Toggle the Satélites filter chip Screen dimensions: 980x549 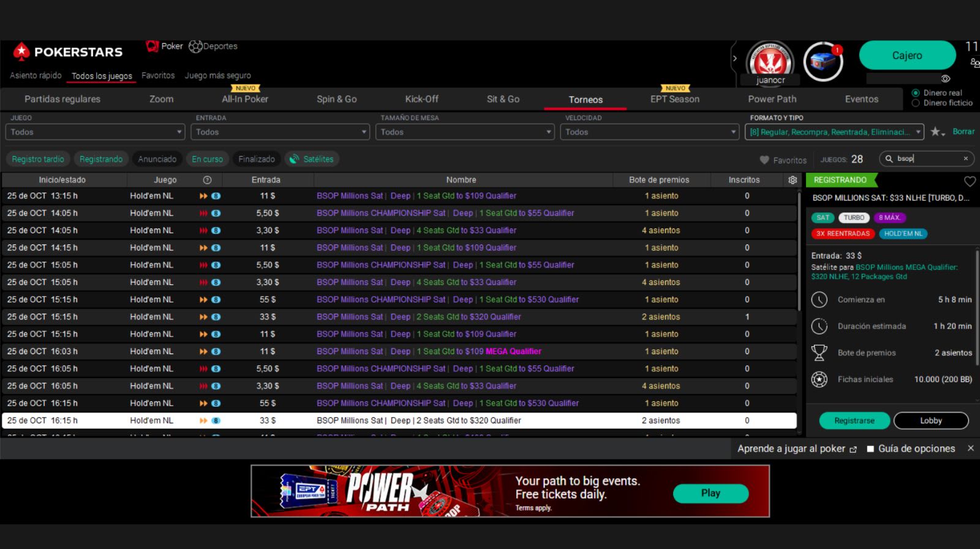click(x=312, y=159)
